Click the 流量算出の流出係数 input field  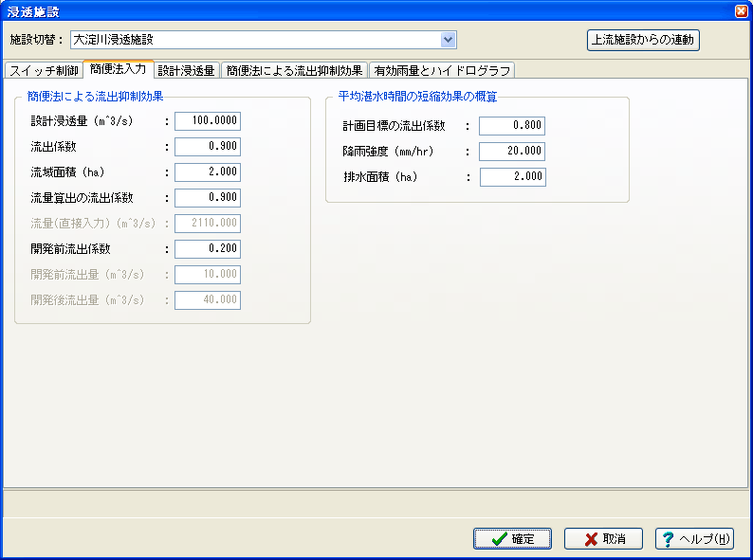click(x=208, y=198)
